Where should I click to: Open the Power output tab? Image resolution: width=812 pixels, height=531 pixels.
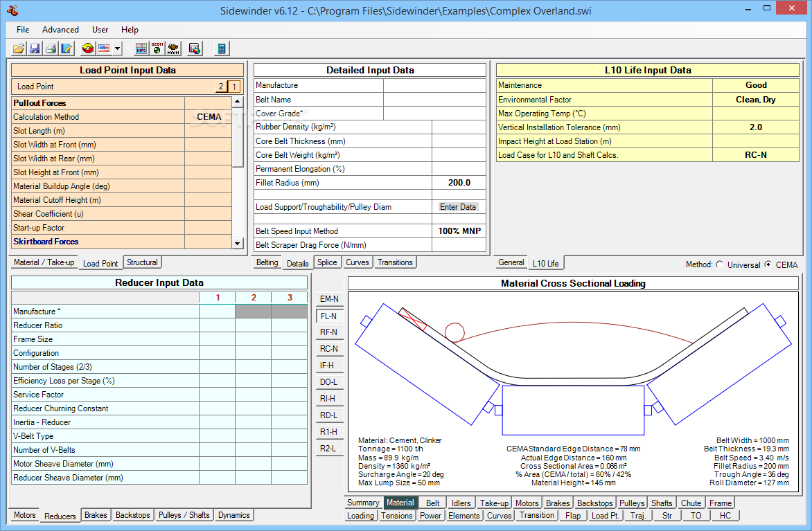[430, 516]
